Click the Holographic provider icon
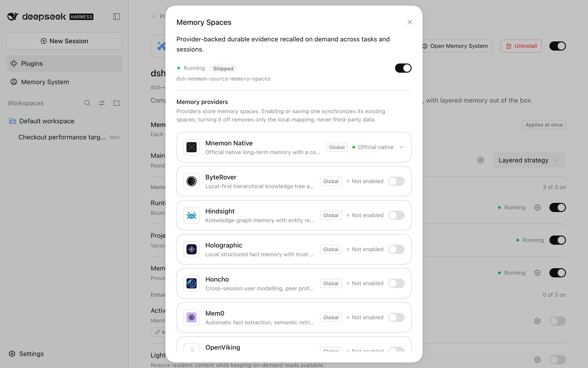The width and height of the screenshot is (588, 368). pyautogui.click(x=192, y=249)
